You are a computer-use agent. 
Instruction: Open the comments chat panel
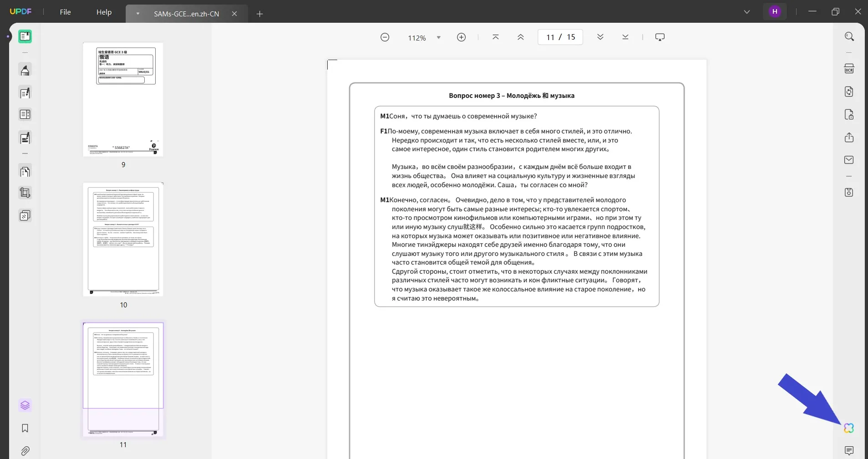coord(849,451)
